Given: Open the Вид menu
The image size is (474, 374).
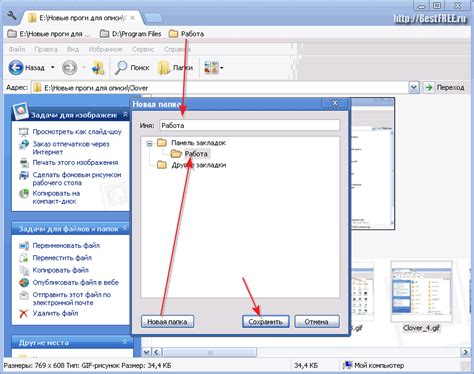Looking at the screenshot, I should (73, 49).
